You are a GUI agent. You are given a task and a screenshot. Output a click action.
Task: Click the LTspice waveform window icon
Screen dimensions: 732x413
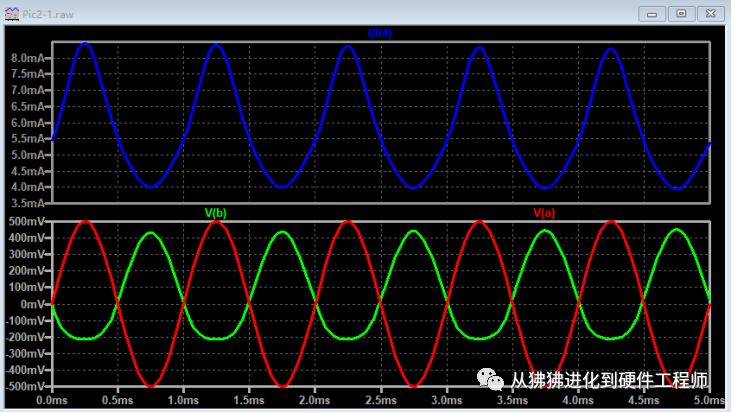[x=12, y=14]
